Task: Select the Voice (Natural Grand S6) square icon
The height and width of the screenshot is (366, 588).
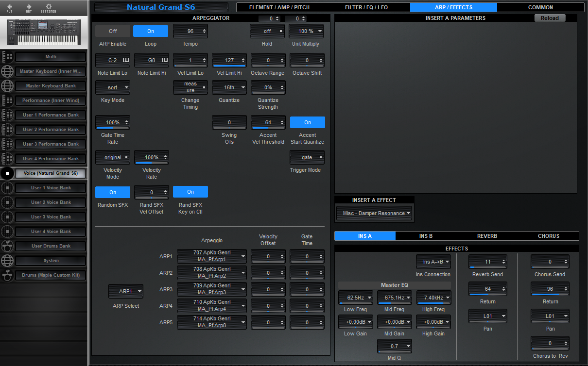Action: pos(8,173)
